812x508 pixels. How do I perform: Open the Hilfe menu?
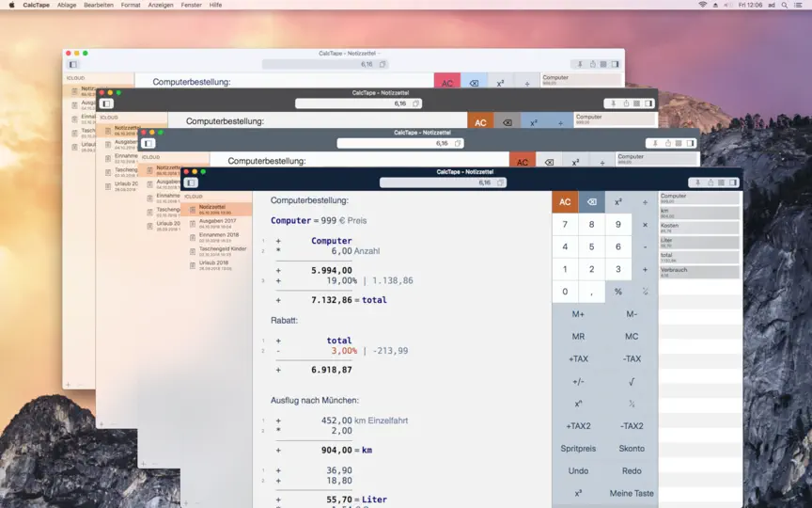coord(215,5)
